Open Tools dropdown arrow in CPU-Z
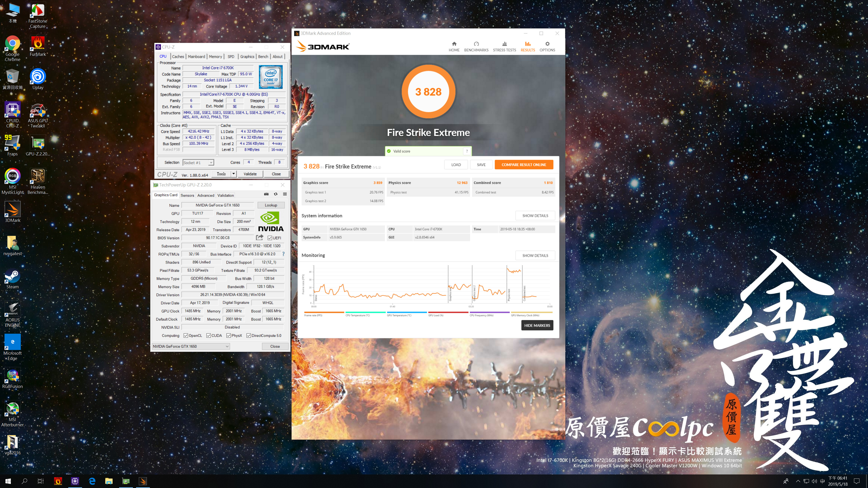This screenshot has height=488, width=868. (234, 174)
